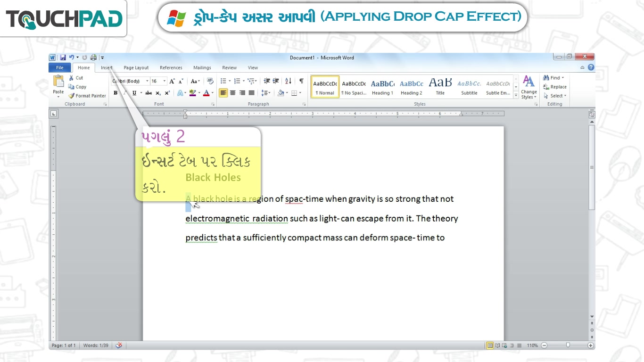Screen dimensions: 644x362
Task: Apply the text highlight color
Action: 192,93
